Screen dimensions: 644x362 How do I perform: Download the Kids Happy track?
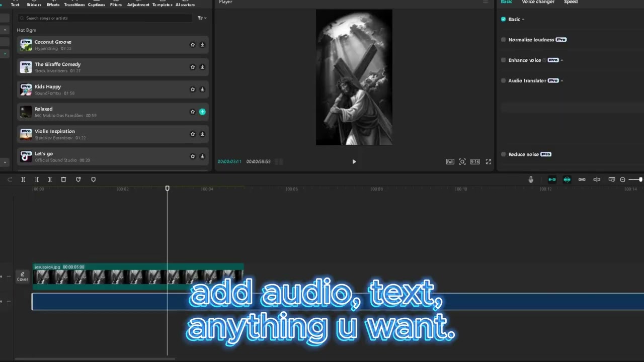pyautogui.click(x=202, y=89)
